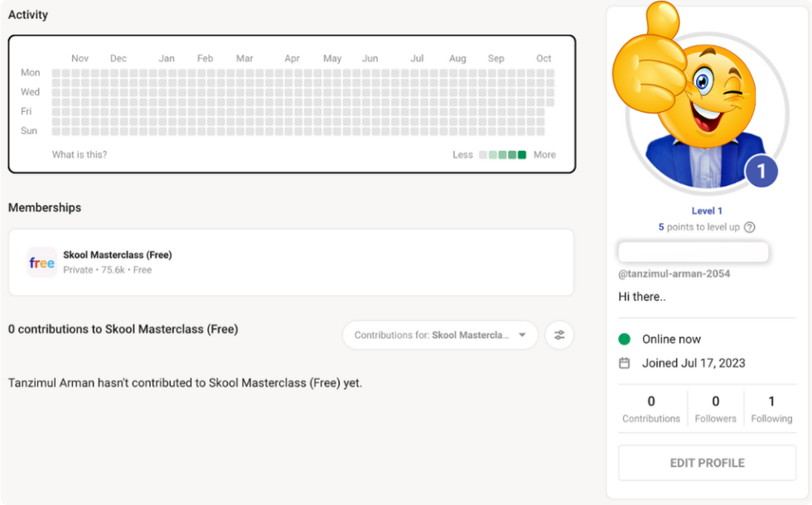The height and width of the screenshot is (505, 812).
Task: View the 0 Contributions stat
Action: (x=651, y=409)
